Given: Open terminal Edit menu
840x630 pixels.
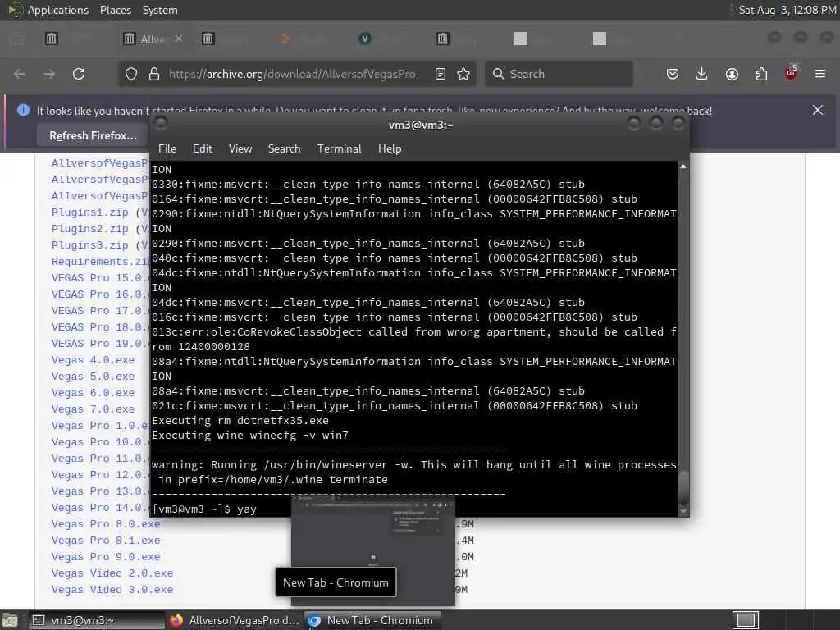Looking at the screenshot, I should click(203, 149).
